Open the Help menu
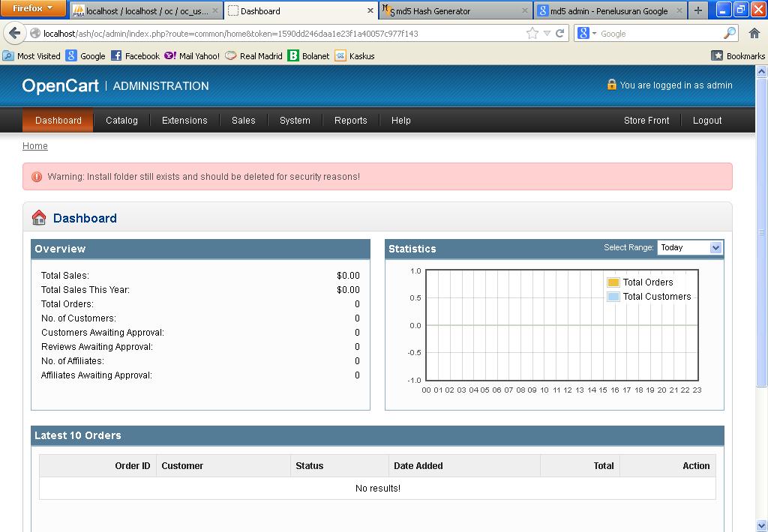 (400, 121)
